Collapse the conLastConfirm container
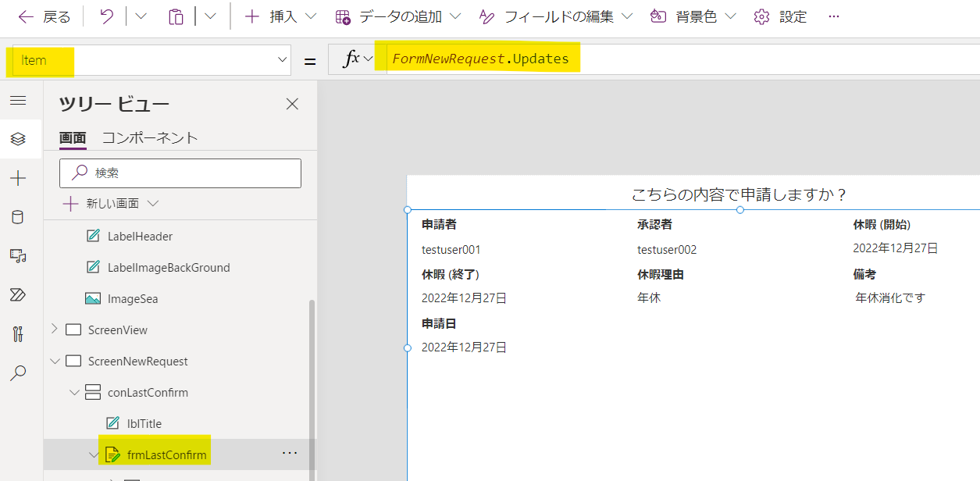The width and height of the screenshot is (980, 481). [x=74, y=392]
